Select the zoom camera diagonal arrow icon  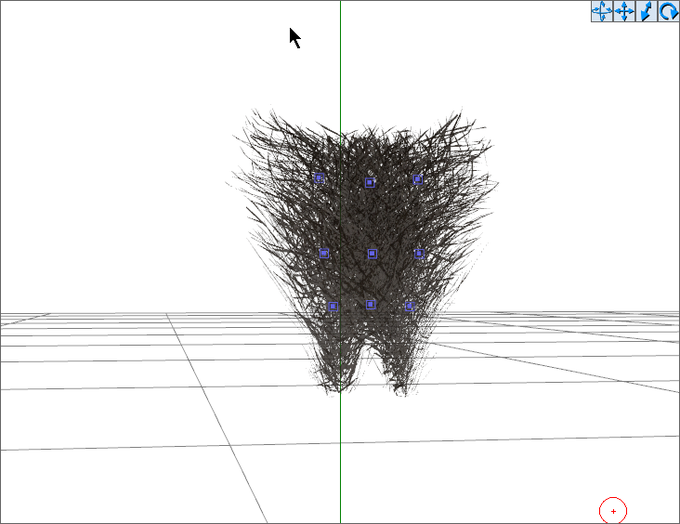[x=646, y=11]
